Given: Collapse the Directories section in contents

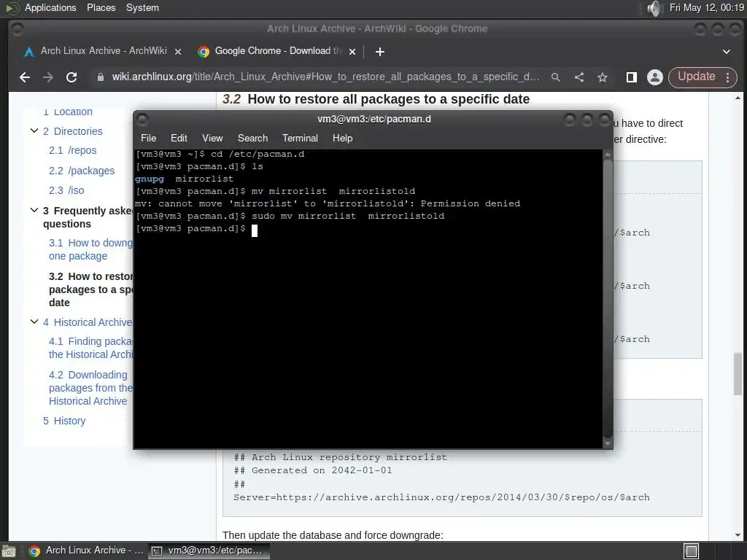Looking at the screenshot, I should tap(34, 131).
